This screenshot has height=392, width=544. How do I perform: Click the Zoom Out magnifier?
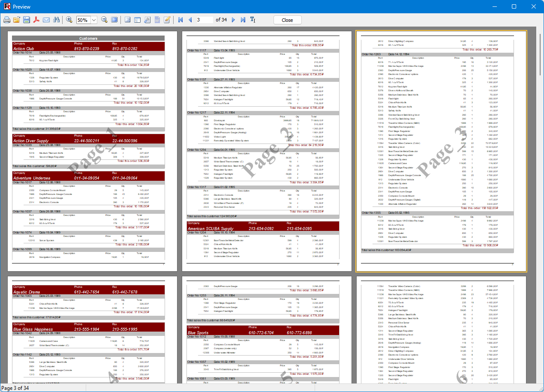click(x=104, y=20)
